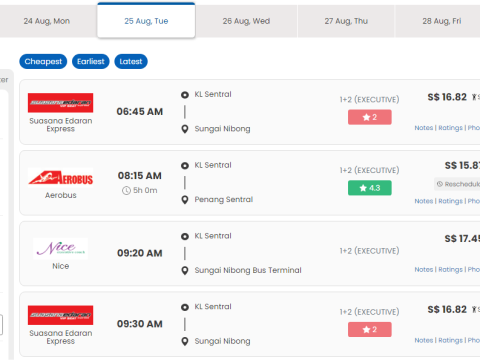Switch to the 27 Aug, Thu tab
480x360 pixels.
[x=346, y=21]
